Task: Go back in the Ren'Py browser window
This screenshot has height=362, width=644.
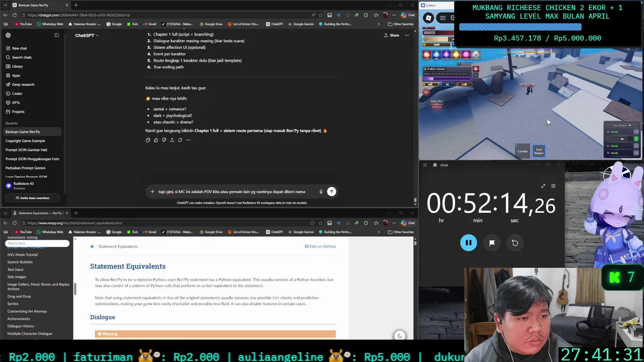Action: (x=5, y=223)
